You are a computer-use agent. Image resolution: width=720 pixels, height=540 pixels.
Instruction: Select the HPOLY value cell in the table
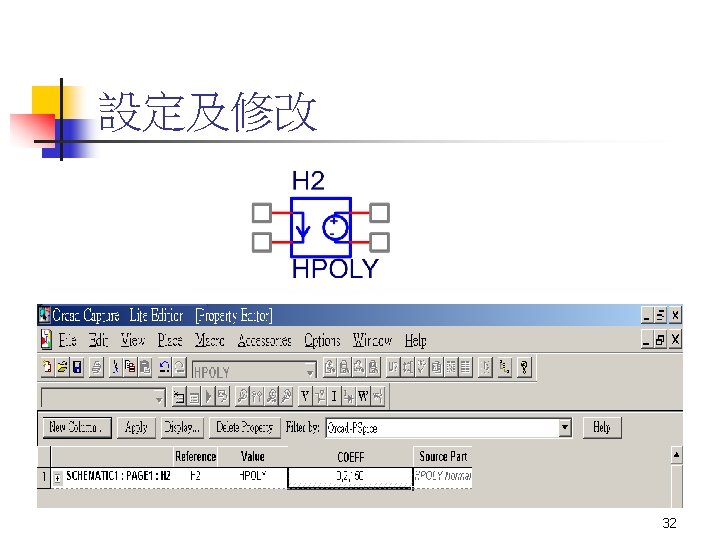click(253, 477)
